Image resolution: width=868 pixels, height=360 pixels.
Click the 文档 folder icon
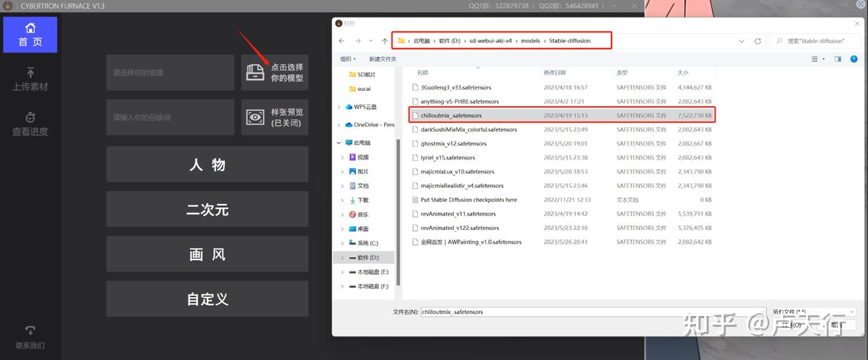pos(352,186)
